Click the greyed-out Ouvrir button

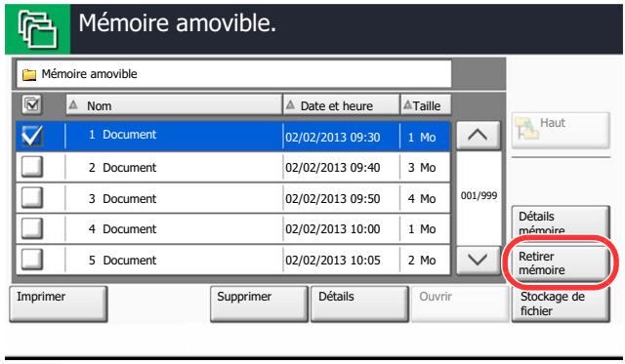(460, 303)
